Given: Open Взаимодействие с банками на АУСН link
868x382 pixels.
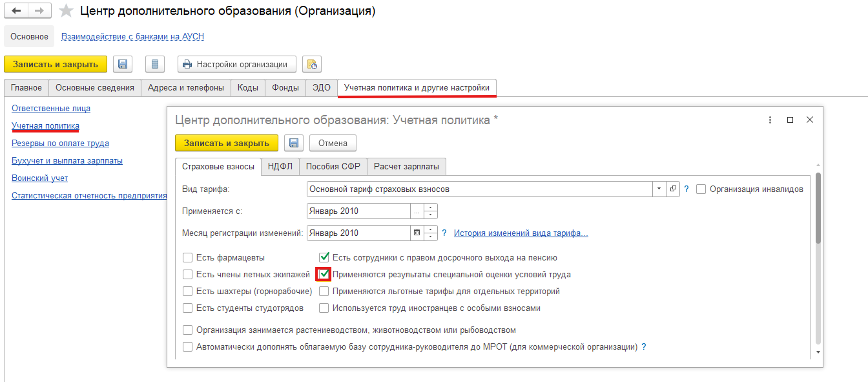Looking at the screenshot, I should (x=132, y=36).
